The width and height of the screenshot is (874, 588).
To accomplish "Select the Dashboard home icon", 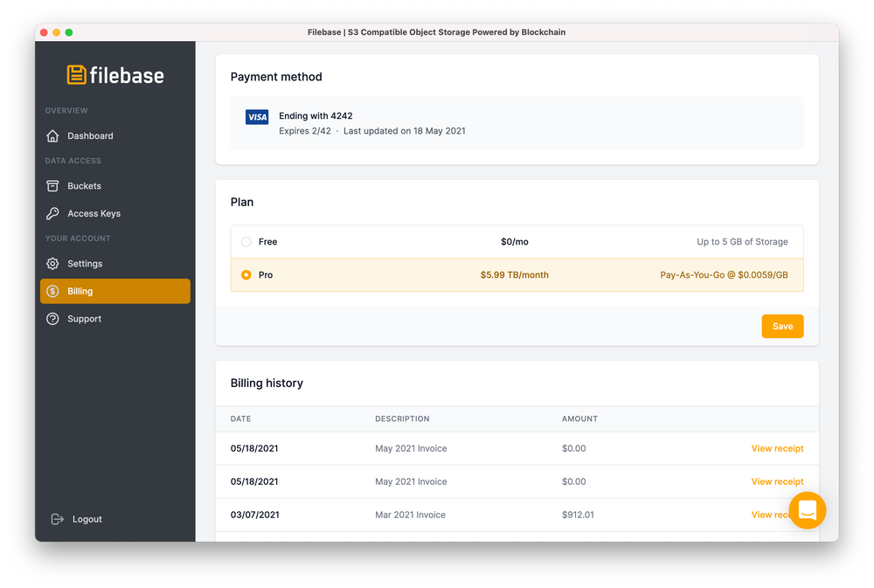I will tap(53, 135).
